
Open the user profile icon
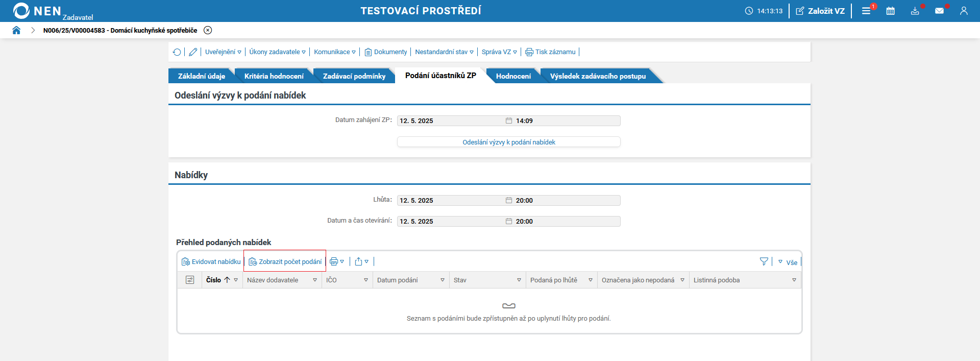[x=964, y=11]
